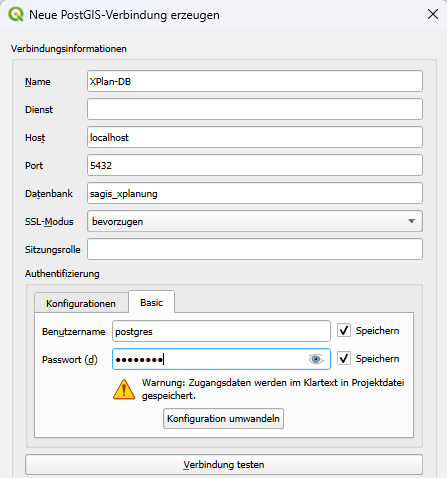Click the Datenbank field with sagis_xplanung

(255, 193)
